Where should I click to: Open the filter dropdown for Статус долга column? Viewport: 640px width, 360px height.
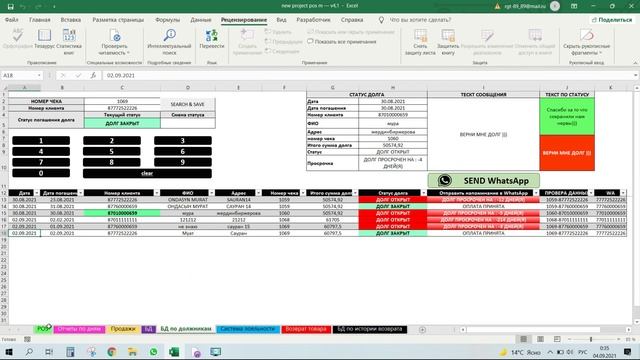[x=424, y=193]
